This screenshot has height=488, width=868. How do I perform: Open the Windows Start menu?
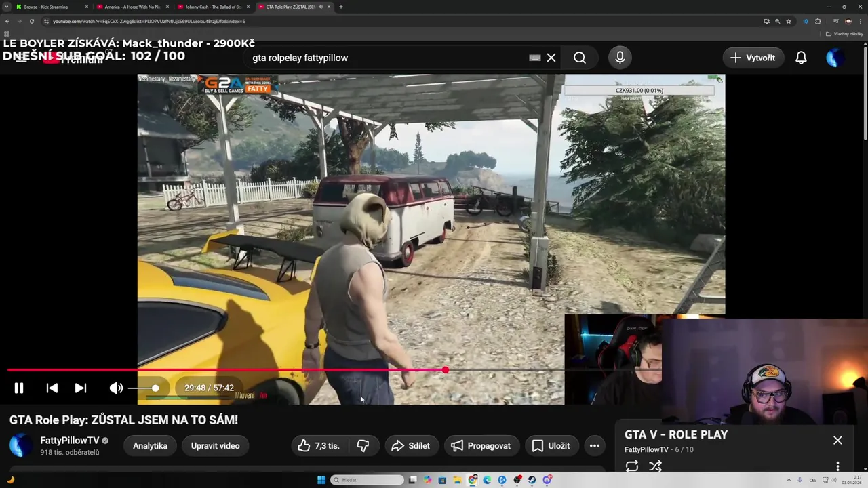[x=321, y=480]
